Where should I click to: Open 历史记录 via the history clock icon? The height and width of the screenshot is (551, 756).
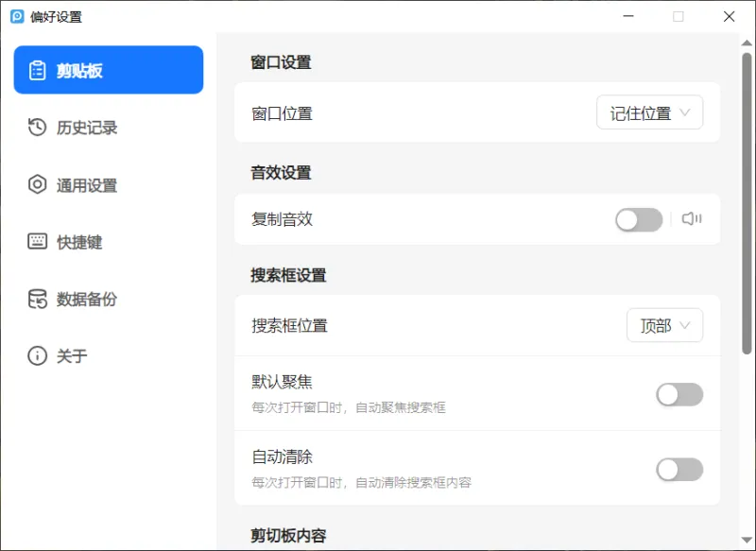coord(36,128)
